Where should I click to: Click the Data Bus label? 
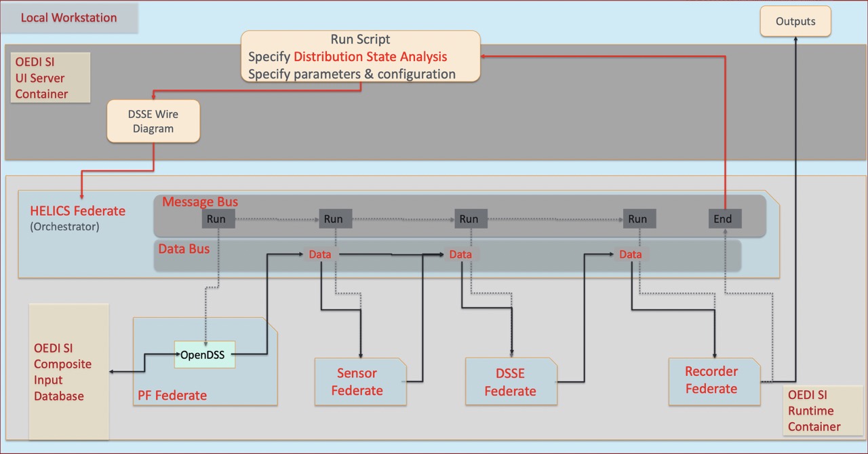tap(184, 249)
